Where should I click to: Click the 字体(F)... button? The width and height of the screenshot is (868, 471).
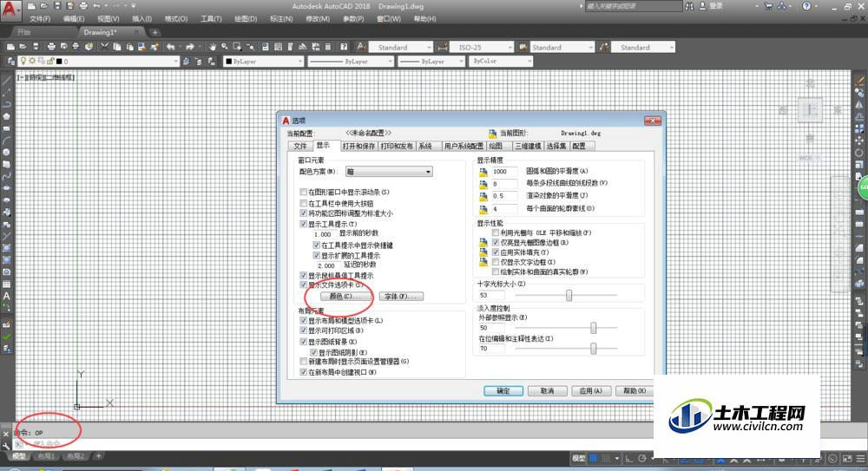point(401,297)
